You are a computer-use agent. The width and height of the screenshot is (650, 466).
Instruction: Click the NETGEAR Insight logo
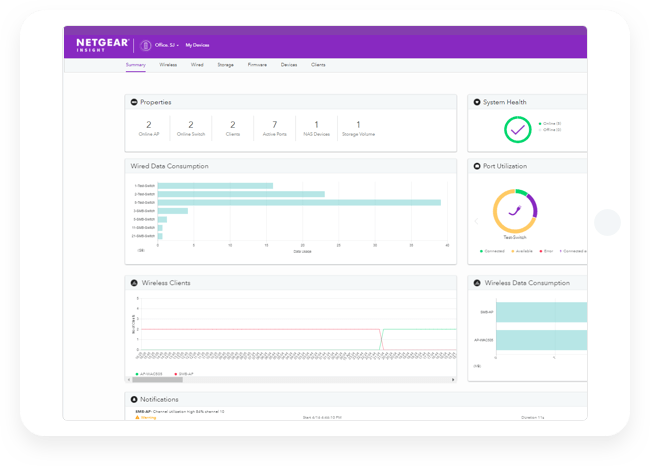point(101,45)
